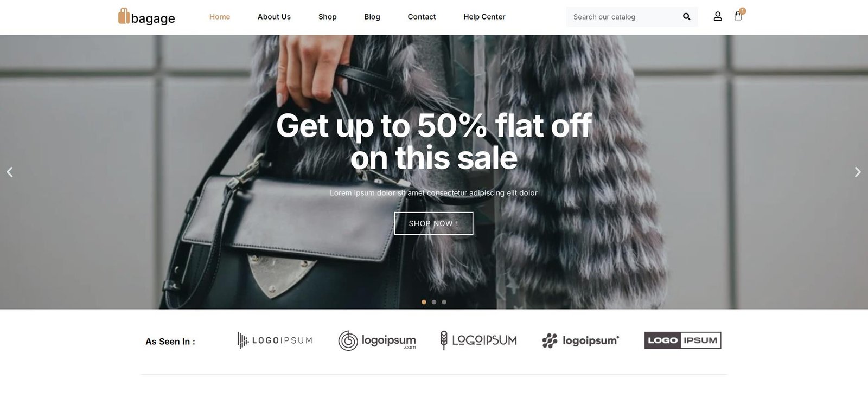
Task: Open the Blog navigation link
Action: pyautogui.click(x=372, y=17)
